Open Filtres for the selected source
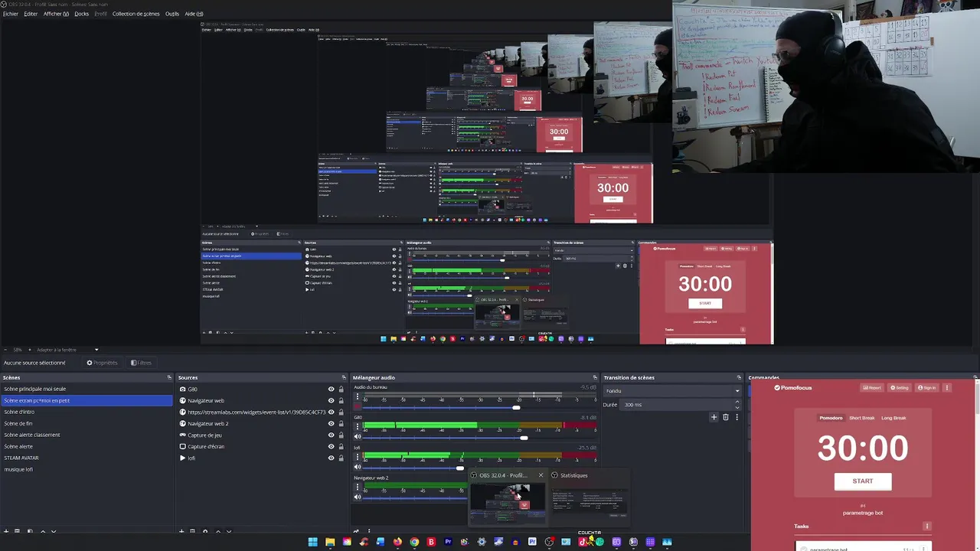Viewport: 980px width, 551px height. coord(141,363)
